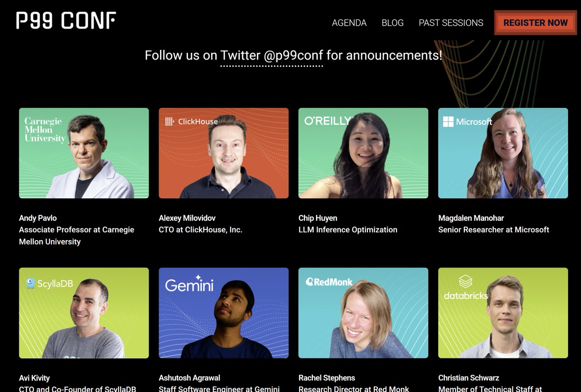Select the name Avi Kivity

click(x=34, y=377)
